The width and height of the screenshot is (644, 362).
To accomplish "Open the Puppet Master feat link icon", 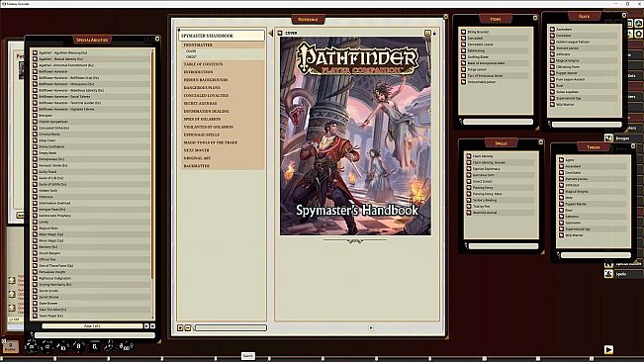I will [x=552, y=73].
